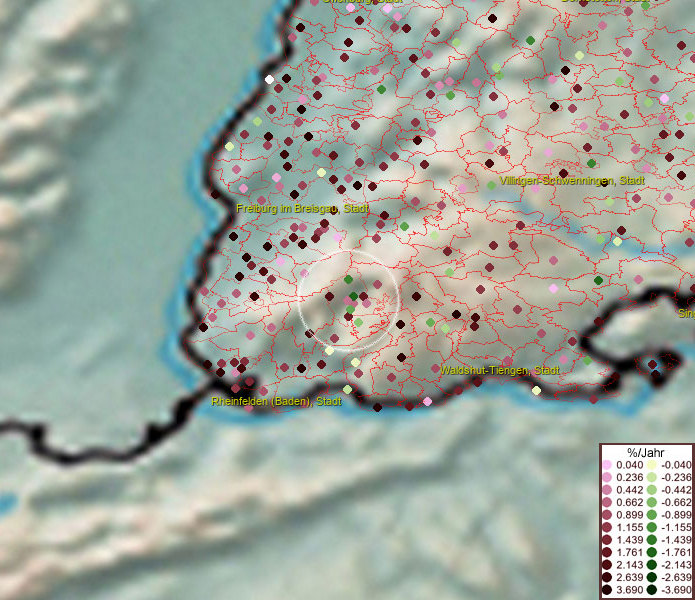The height and width of the screenshot is (600, 695).
Task: Click the pink 0.442 legend swatch
Action: click(607, 490)
